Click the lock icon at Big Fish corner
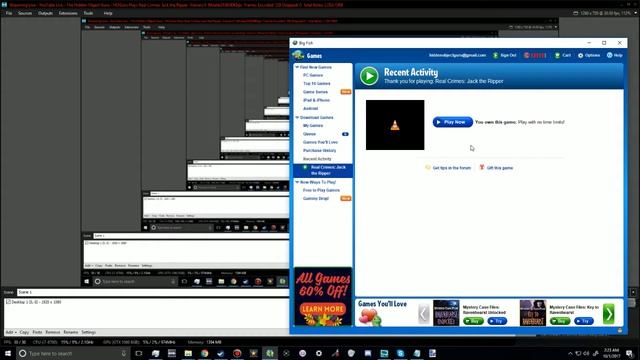Viewport: 640px width, 360px height. coord(620,330)
